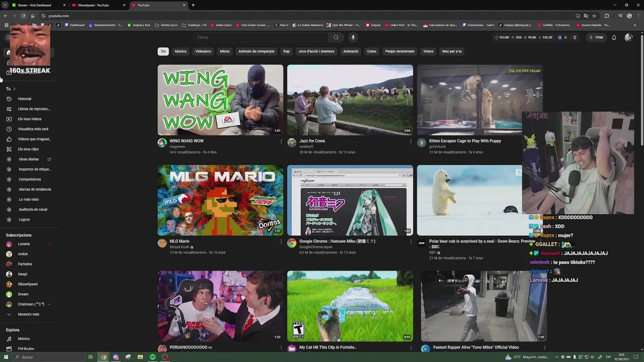Open Els teus vídeos sidebar entry
Viewport: 644px width, 362px height.
point(30,119)
